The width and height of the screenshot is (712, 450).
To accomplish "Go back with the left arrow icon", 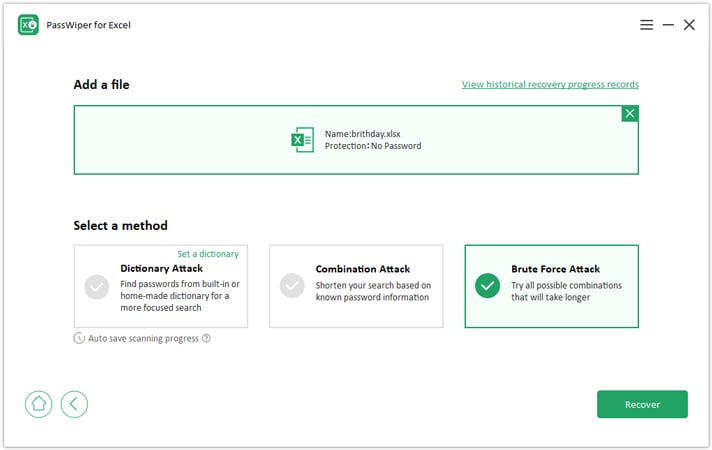I will pyautogui.click(x=74, y=404).
